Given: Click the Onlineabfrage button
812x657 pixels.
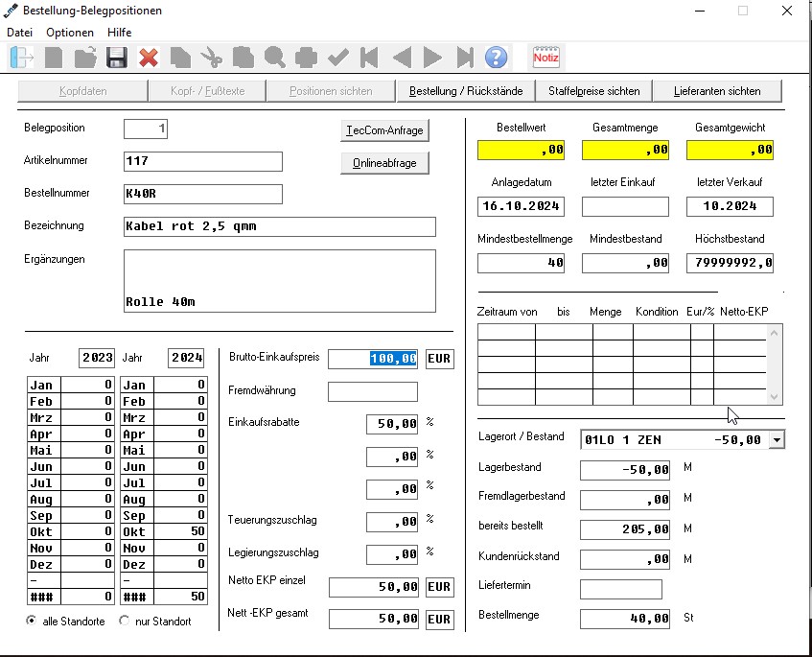Looking at the screenshot, I should pyautogui.click(x=384, y=163).
